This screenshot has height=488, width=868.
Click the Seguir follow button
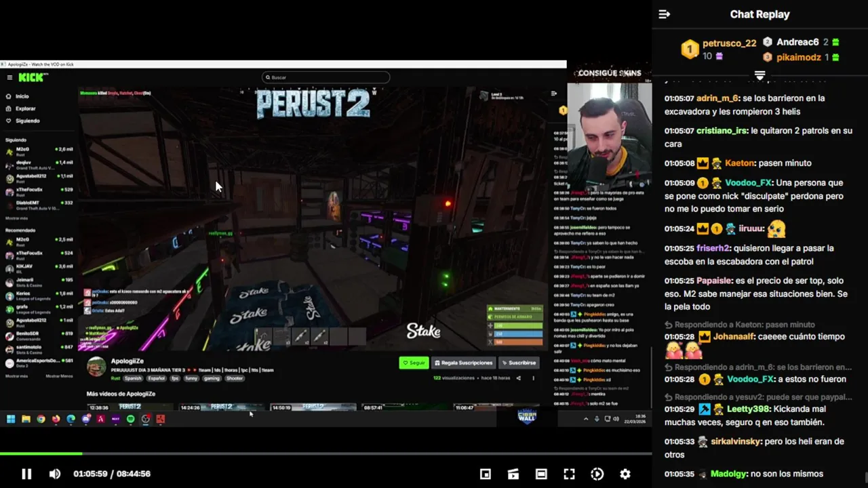click(414, 363)
